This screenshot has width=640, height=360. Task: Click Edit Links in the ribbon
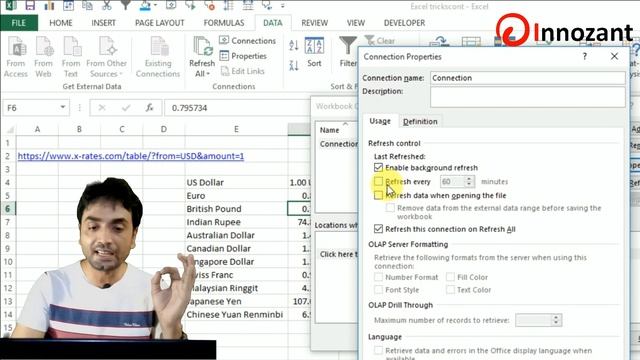(243, 71)
